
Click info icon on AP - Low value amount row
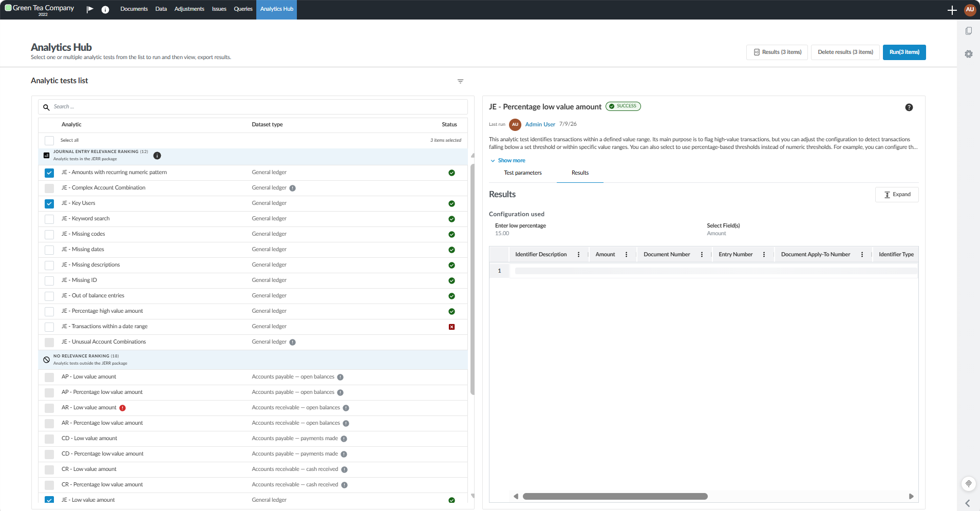340,377
